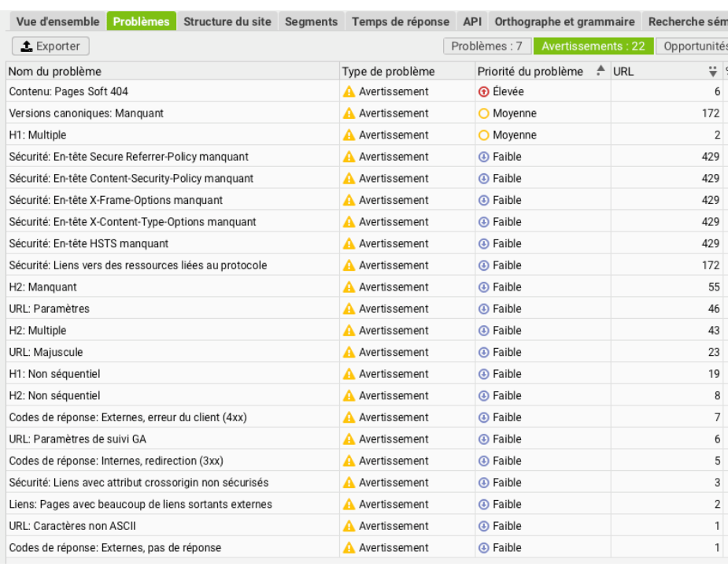
Task: Select URL: Paramètres problem name
Action: [x=50, y=309]
